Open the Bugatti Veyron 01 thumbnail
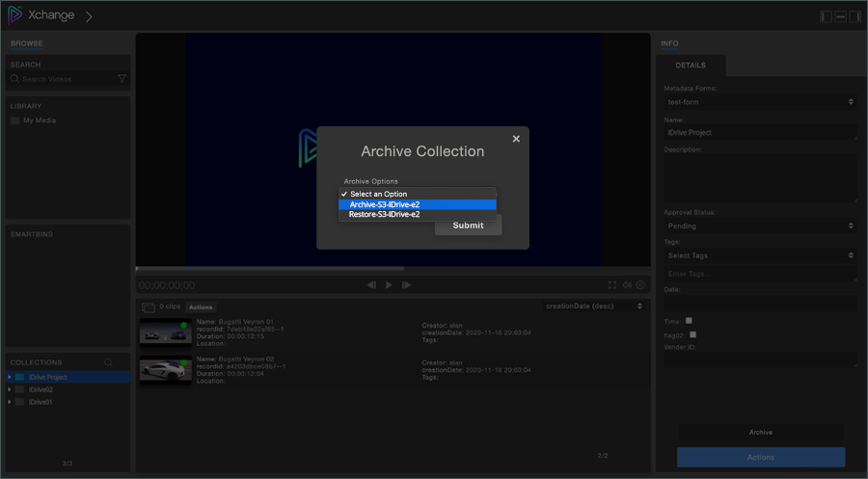The image size is (868, 479). (x=165, y=332)
